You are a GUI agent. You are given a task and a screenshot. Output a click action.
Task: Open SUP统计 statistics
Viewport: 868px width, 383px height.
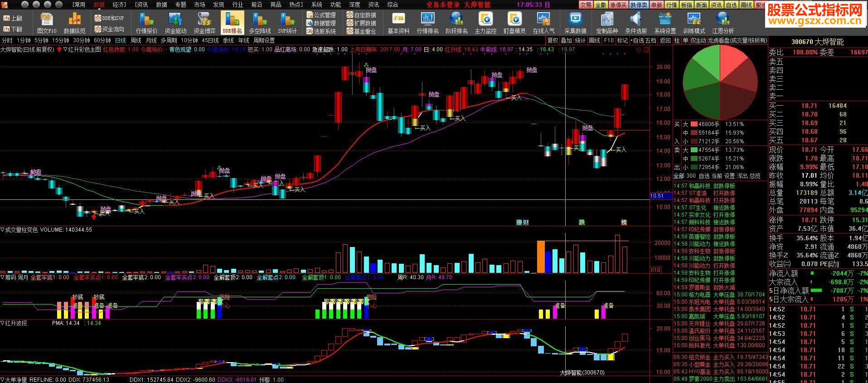pyautogui.click(x=287, y=23)
